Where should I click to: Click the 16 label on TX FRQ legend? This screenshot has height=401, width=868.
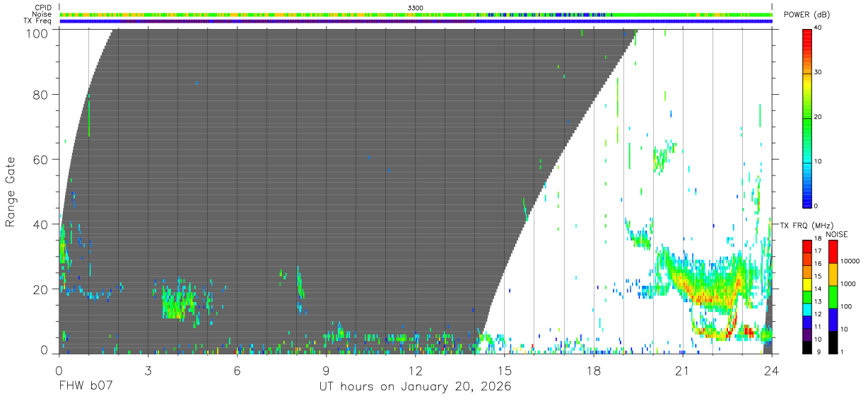click(816, 264)
